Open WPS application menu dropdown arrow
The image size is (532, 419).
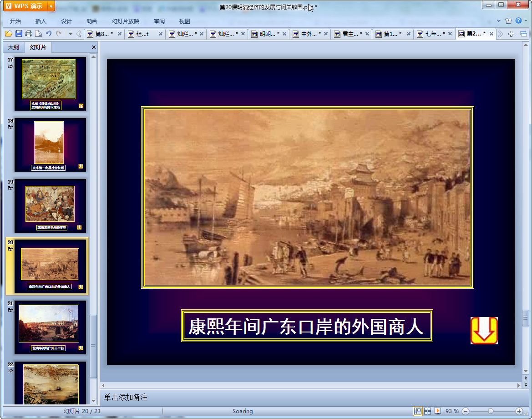pyautogui.click(x=51, y=6)
